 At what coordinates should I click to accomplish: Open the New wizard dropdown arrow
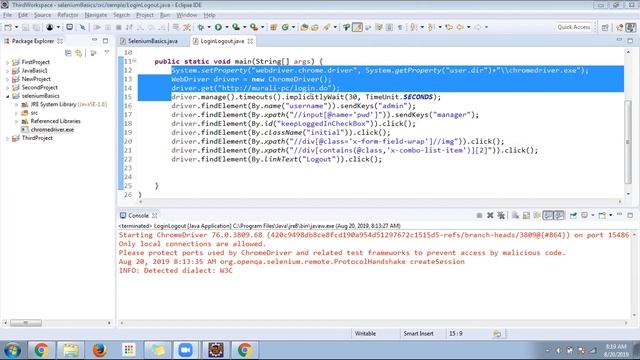click(x=16, y=27)
